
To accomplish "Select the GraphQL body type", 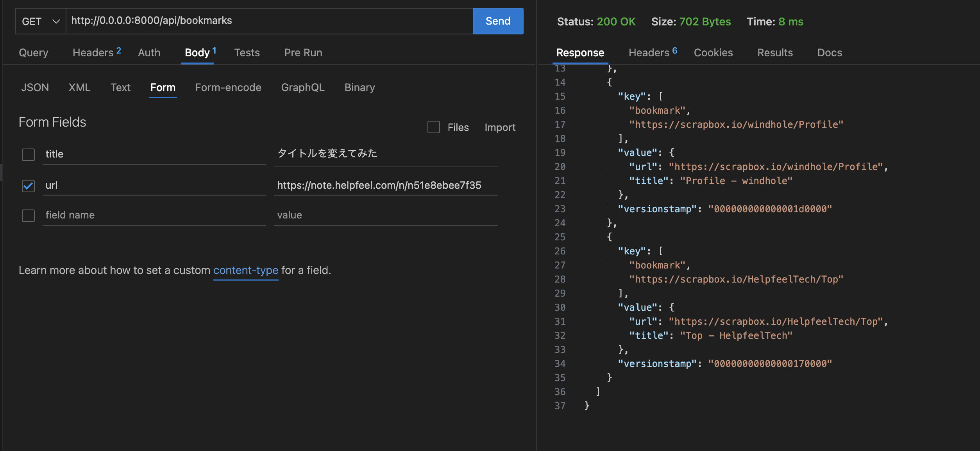I will pyautogui.click(x=302, y=87).
